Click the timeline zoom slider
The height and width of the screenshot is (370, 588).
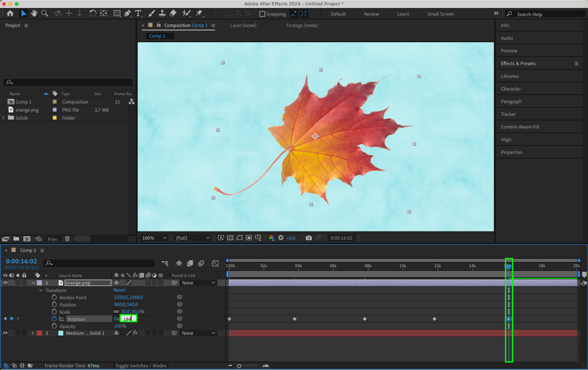pos(239,366)
